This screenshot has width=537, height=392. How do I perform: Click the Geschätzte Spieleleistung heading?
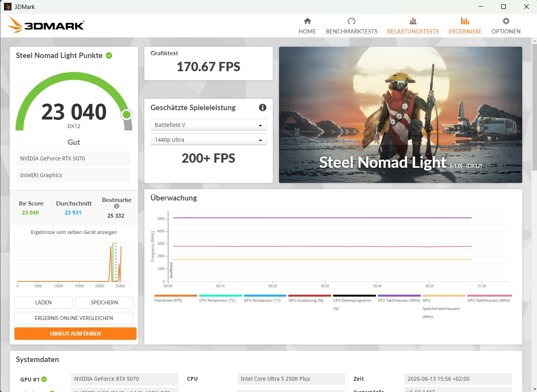[193, 108]
